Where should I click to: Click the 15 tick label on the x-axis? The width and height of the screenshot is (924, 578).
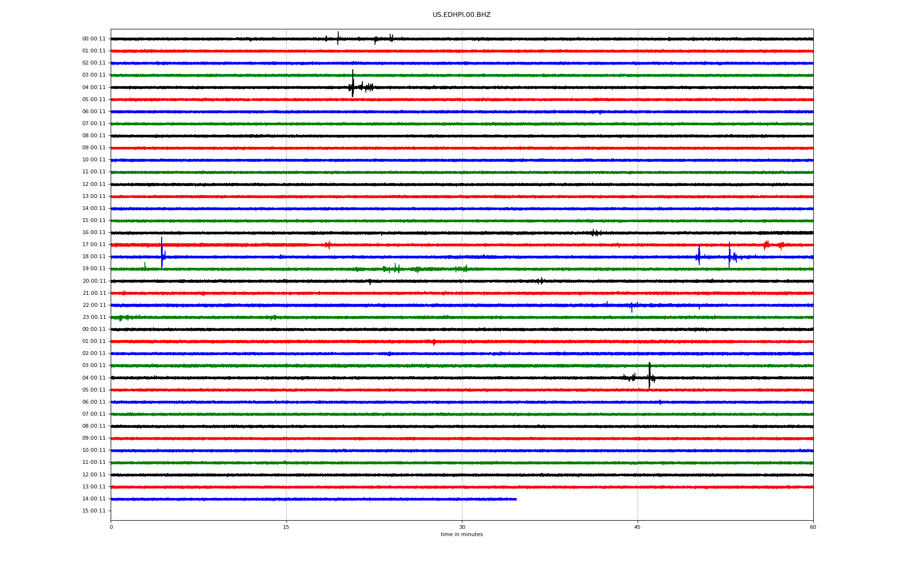[286, 527]
